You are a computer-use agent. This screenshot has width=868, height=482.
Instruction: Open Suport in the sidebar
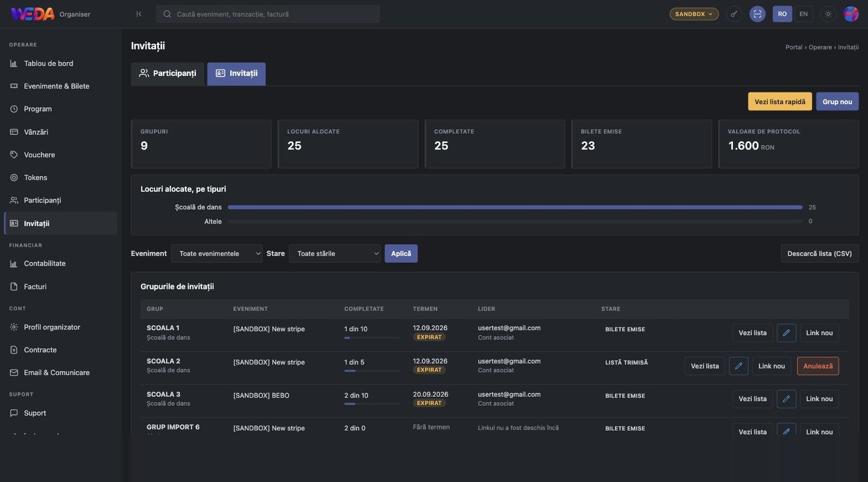click(60, 413)
